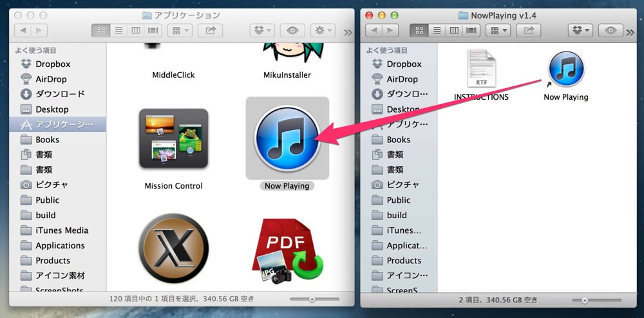
Task: Click Share button in NowPlaying window
Action: 529,30
